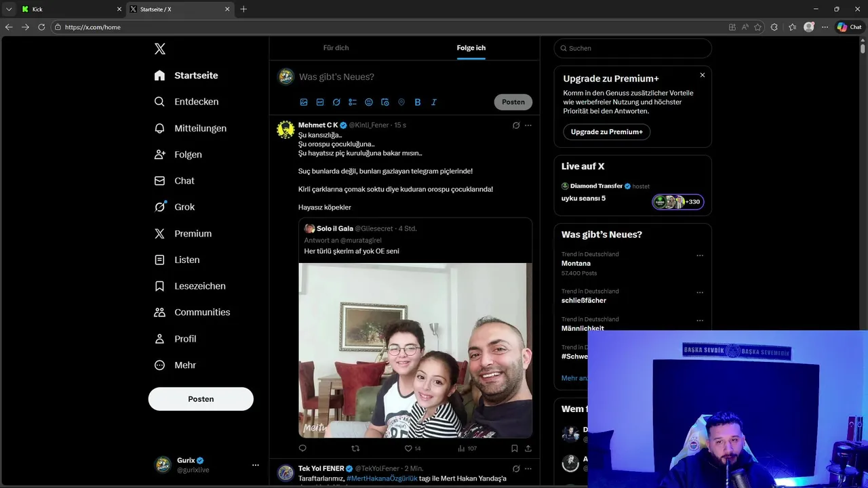Click the large Posten button in sidebar
868x488 pixels.
(201, 399)
